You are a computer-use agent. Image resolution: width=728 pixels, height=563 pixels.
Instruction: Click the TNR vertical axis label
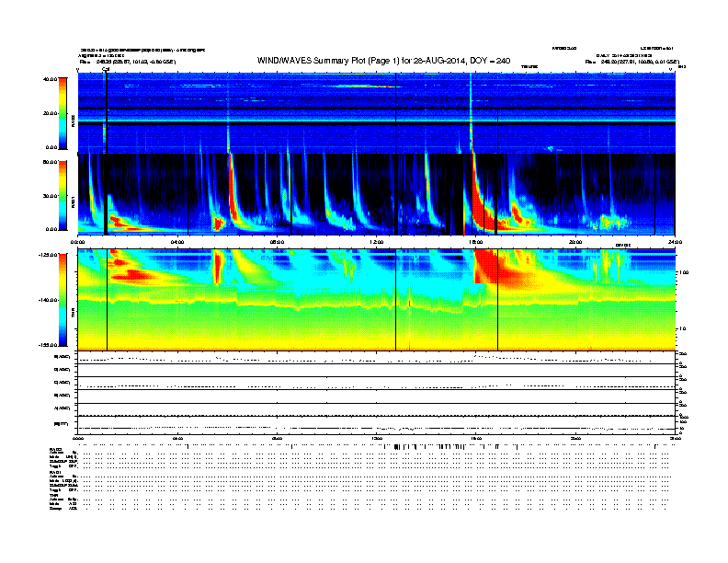pos(73,315)
